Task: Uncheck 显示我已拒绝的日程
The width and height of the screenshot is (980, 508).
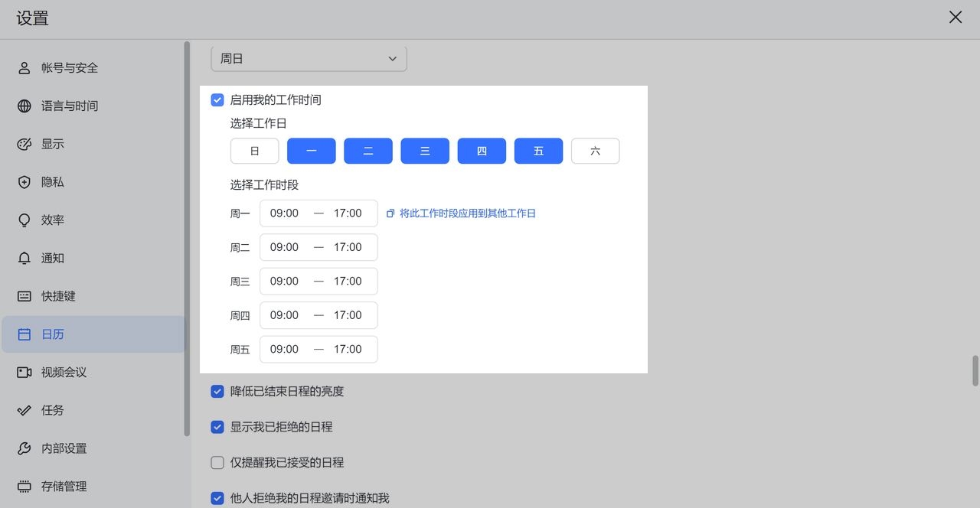Action: click(217, 427)
